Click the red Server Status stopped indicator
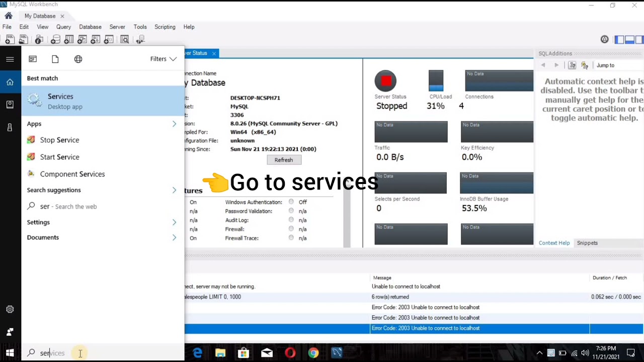Screen dimensions: 644x362 [x=385, y=81]
